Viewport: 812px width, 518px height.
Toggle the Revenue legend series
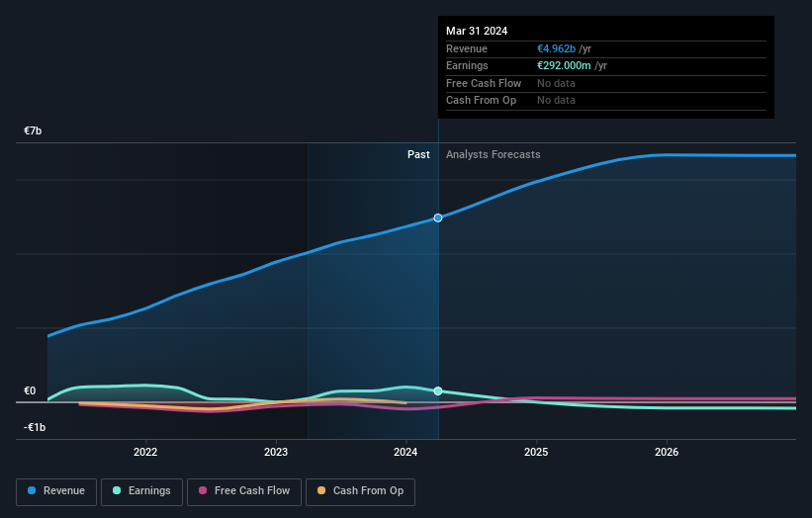coord(56,491)
